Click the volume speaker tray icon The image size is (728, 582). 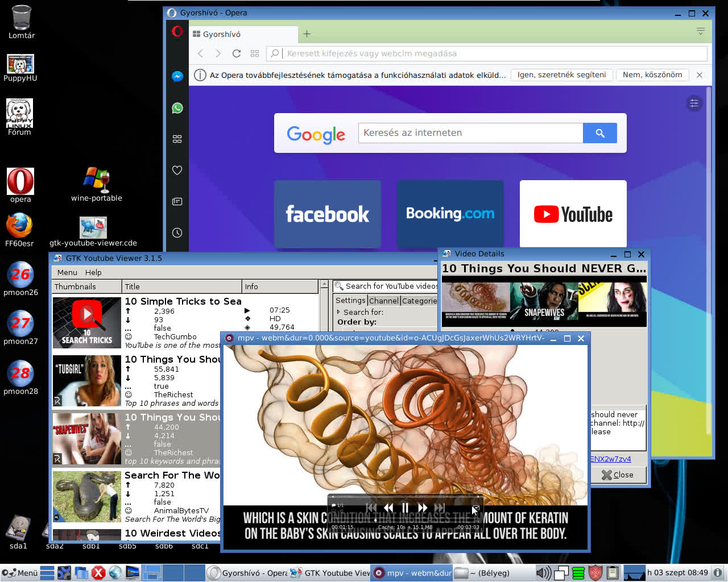(x=544, y=573)
